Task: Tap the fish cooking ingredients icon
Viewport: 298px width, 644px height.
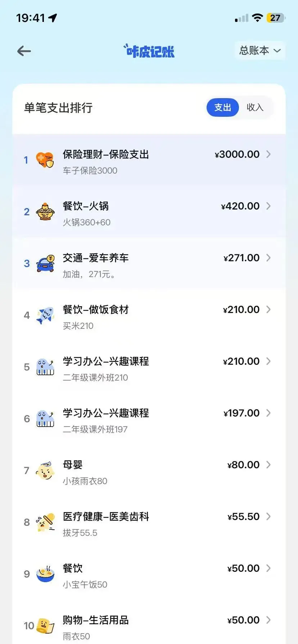Action: pos(45,315)
